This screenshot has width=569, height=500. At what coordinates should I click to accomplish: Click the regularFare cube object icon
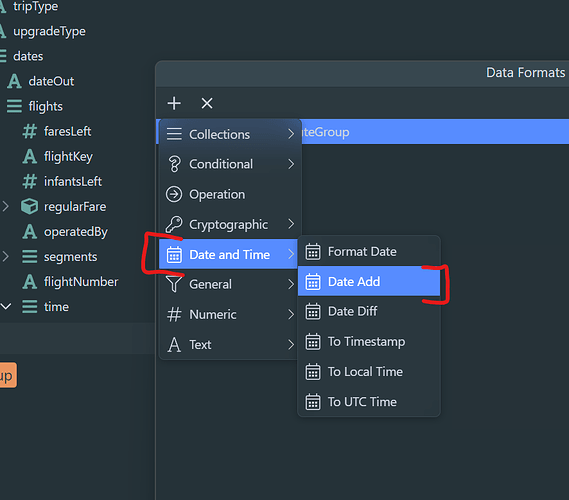click(29, 206)
